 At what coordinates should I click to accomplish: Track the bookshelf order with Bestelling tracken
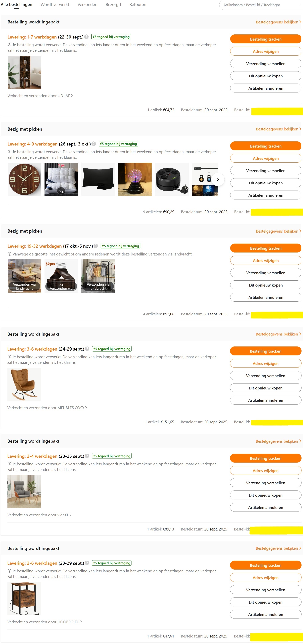pyautogui.click(x=266, y=39)
